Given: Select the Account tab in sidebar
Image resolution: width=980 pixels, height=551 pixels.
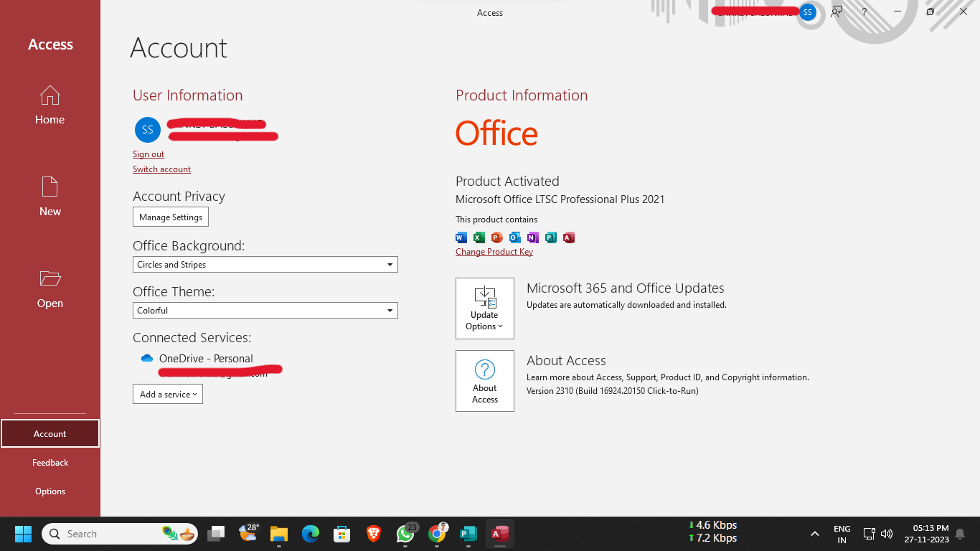Looking at the screenshot, I should (x=50, y=433).
